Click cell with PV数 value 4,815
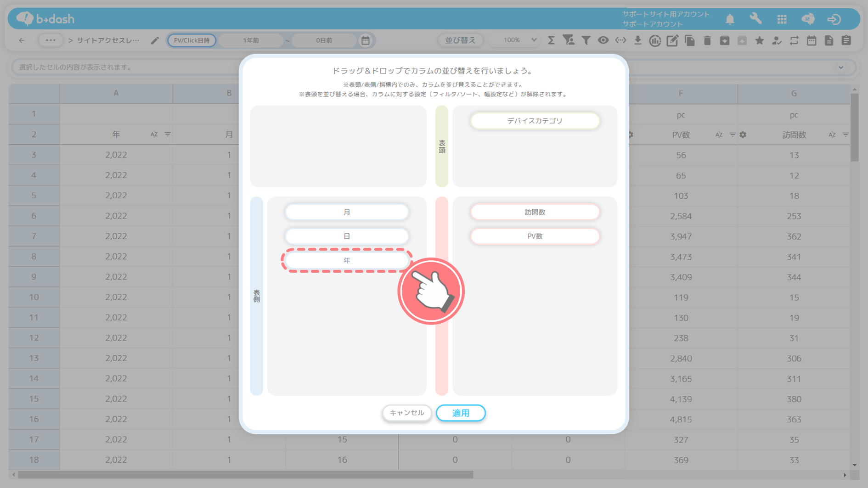Image resolution: width=868 pixels, height=488 pixels. [681, 419]
